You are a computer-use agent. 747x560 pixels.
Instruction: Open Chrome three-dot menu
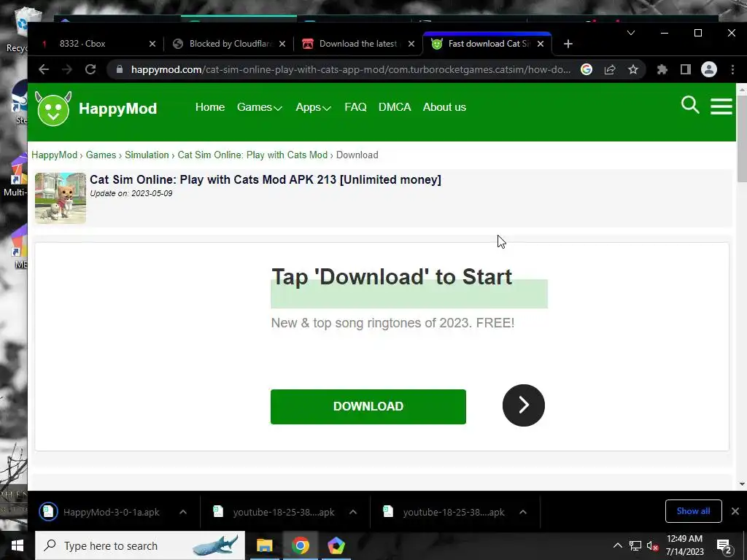click(x=732, y=69)
